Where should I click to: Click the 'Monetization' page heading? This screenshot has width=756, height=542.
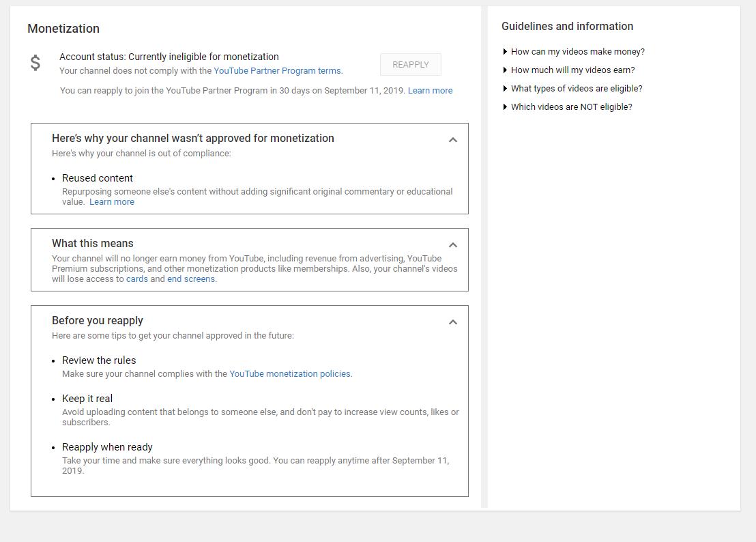63,29
